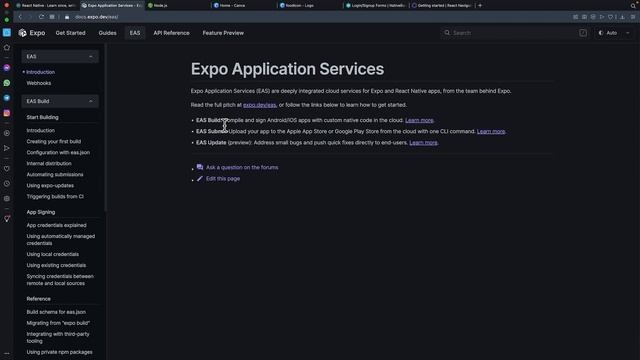Open WhatsApp in the Opera sidebar

7,83
